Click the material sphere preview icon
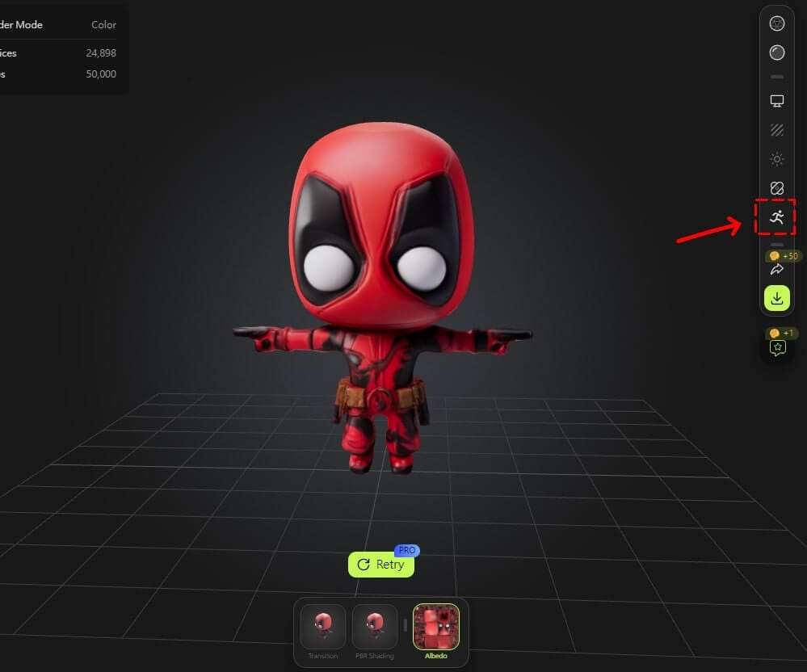This screenshot has width=807, height=672. pos(776,52)
